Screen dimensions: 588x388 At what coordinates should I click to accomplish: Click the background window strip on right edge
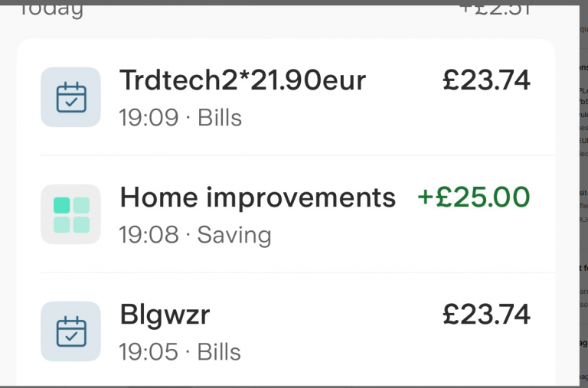click(x=583, y=195)
